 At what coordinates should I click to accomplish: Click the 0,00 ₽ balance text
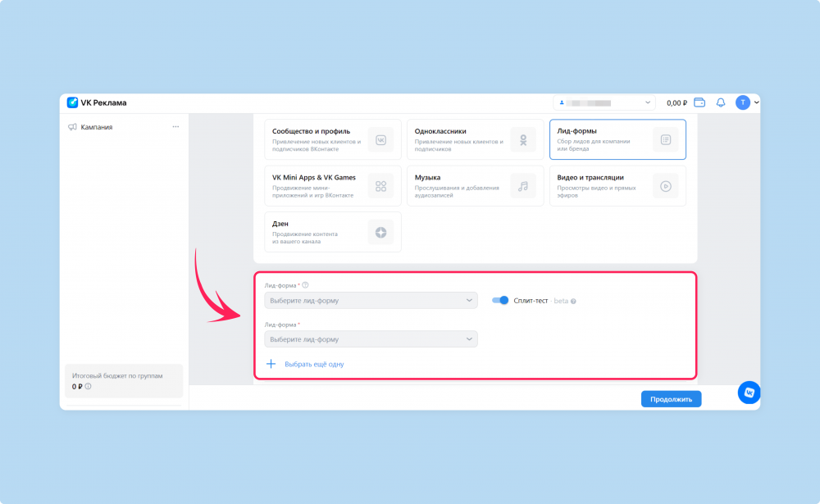coord(676,102)
